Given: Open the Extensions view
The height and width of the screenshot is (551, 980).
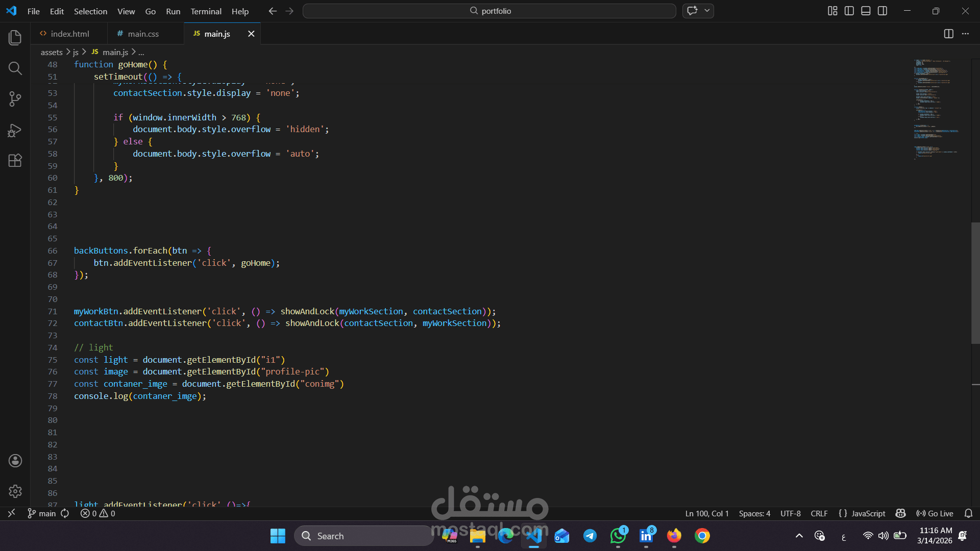Looking at the screenshot, I should tap(15, 161).
